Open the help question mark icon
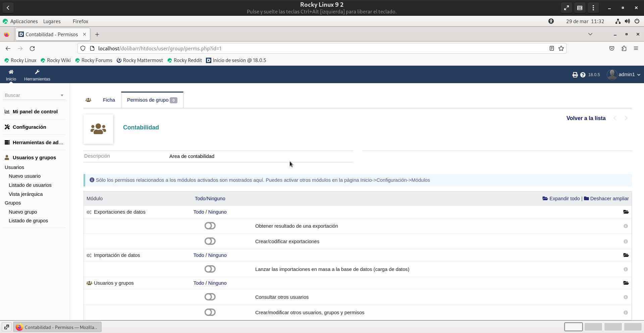This screenshot has height=333, width=644. coord(583,75)
